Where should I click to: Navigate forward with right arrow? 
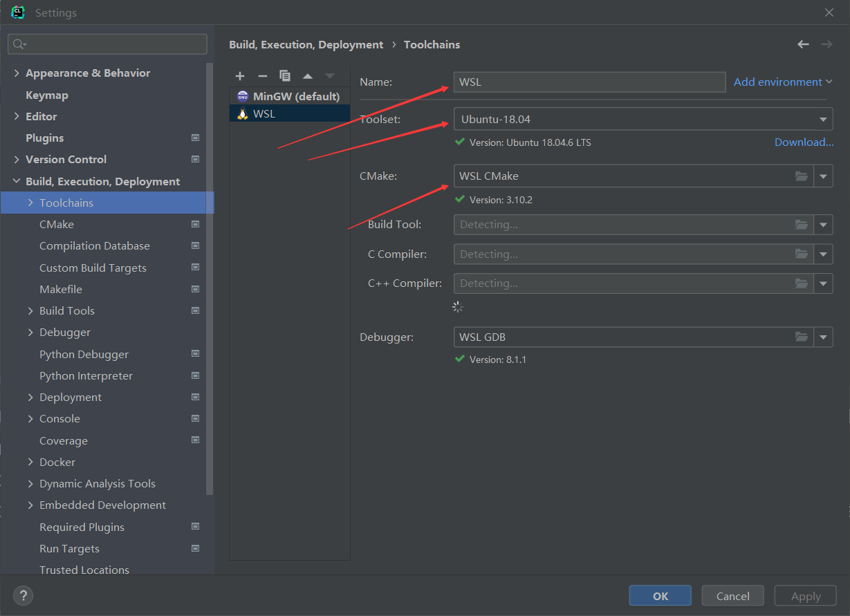(x=826, y=44)
